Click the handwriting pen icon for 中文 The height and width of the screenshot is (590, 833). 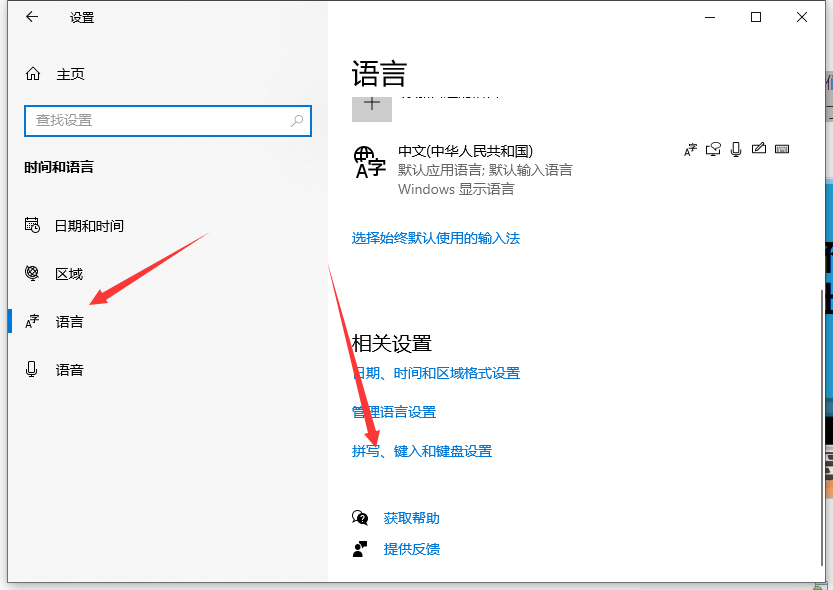tap(759, 150)
